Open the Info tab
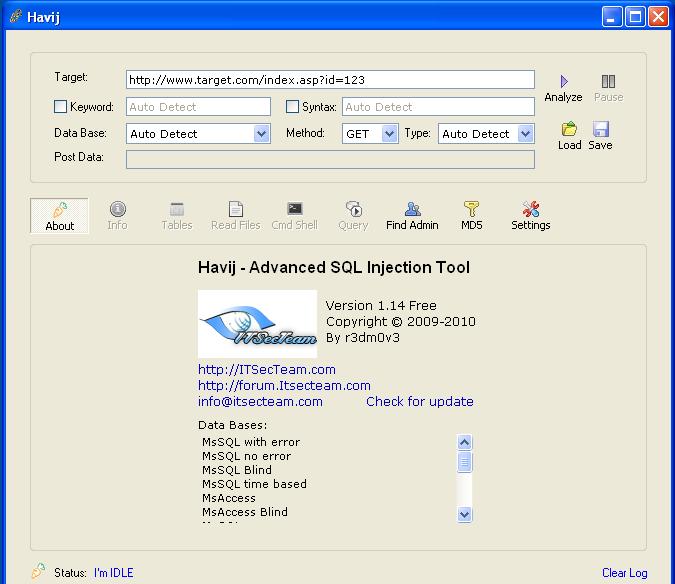675x584 pixels. coord(117,216)
